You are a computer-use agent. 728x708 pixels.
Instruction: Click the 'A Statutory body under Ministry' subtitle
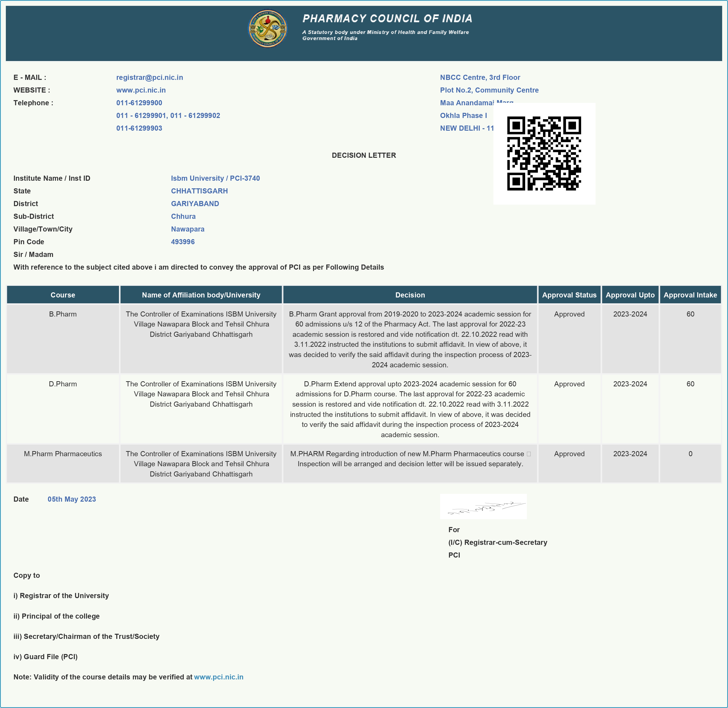click(385, 35)
